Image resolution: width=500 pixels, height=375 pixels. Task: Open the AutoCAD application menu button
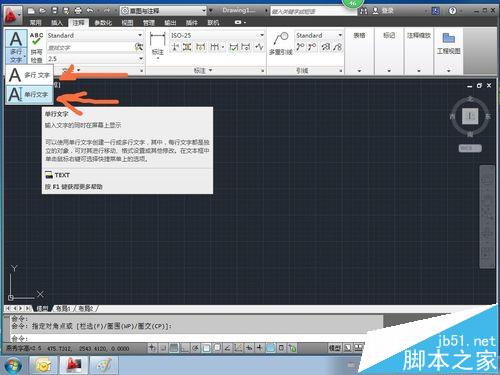[12, 16]
